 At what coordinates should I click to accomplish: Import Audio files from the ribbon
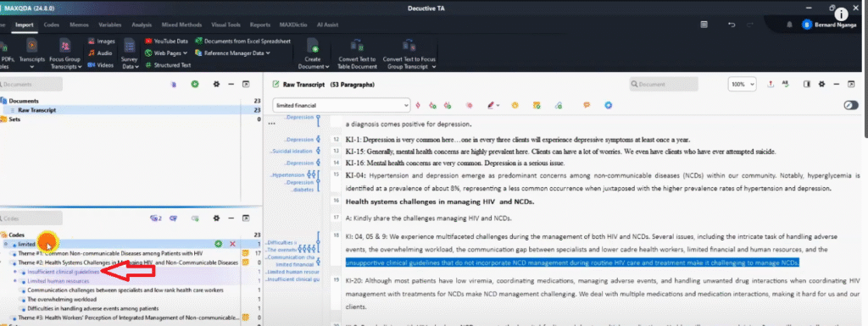pyautogui.click(x=100, y=53)
